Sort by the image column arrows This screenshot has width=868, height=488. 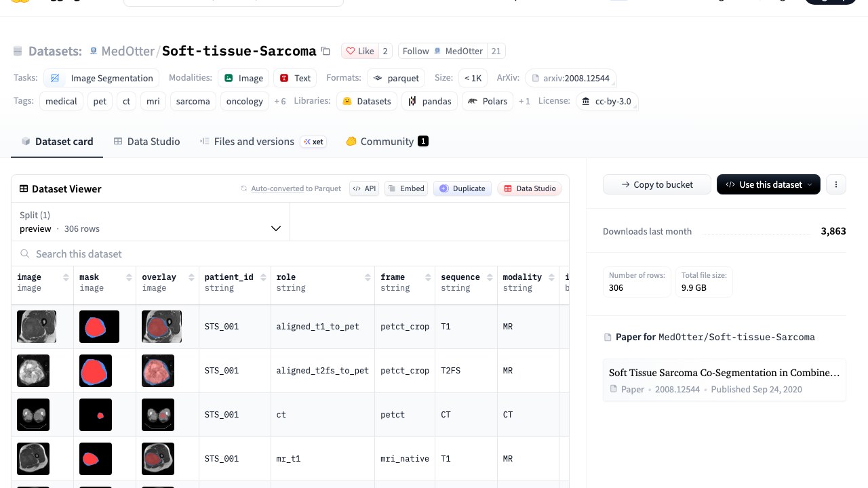point(66,277)
